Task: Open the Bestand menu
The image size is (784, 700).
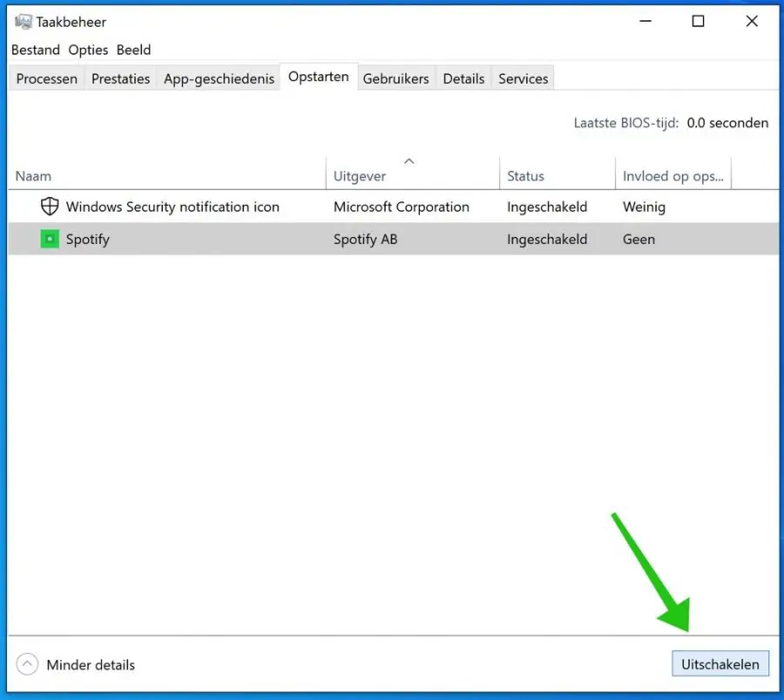Action: click(36, 50)
